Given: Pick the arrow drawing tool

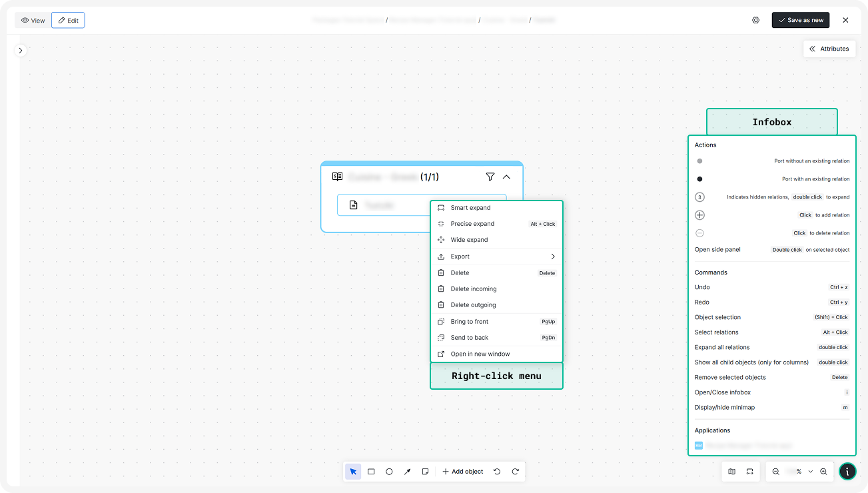Looking at the screenshot, I should [407, 471].
